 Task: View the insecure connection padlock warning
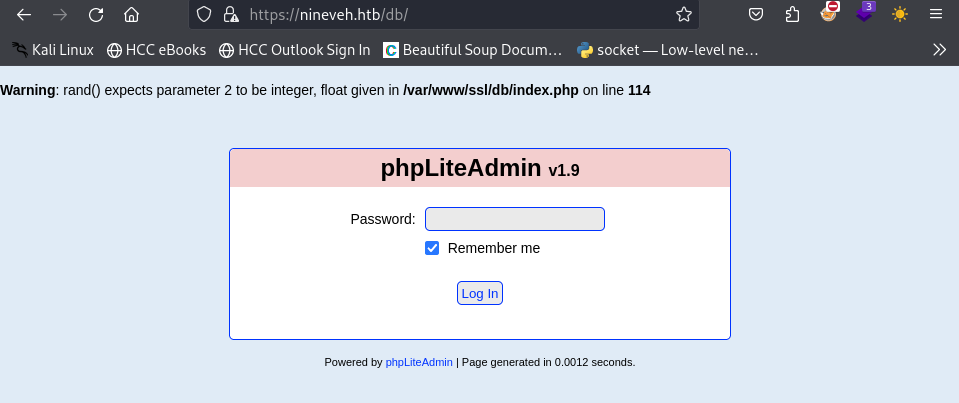[x=230, y=15]
